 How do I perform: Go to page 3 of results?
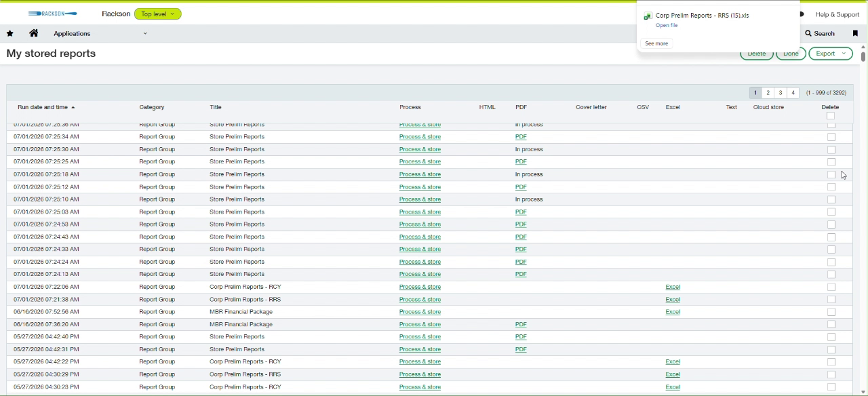coord(781,93)
